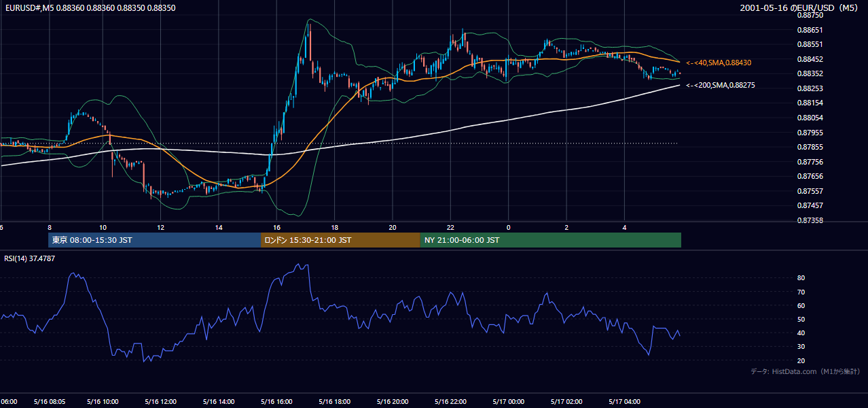
Task: Click the RSI axis level 70
Action: 801,292
